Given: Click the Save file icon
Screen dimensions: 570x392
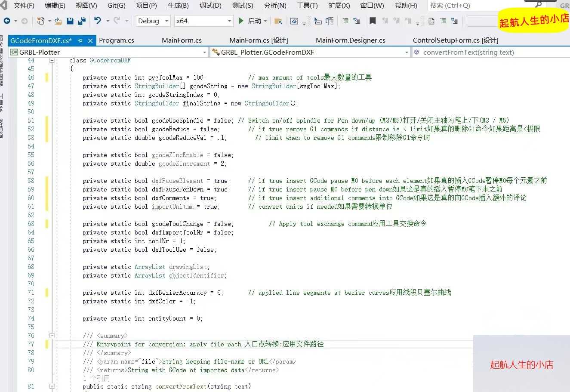Looking at the screenshot, I should click(70, 21).
